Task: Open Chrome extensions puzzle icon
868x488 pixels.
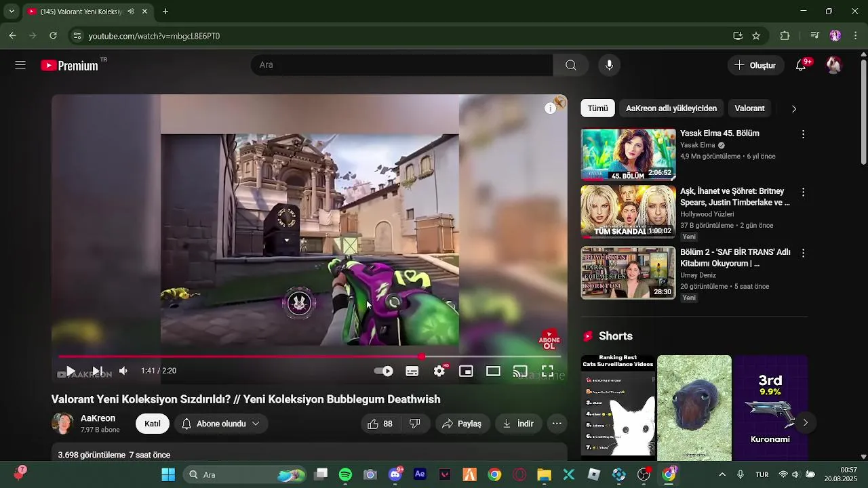Action: coord(785,36)
